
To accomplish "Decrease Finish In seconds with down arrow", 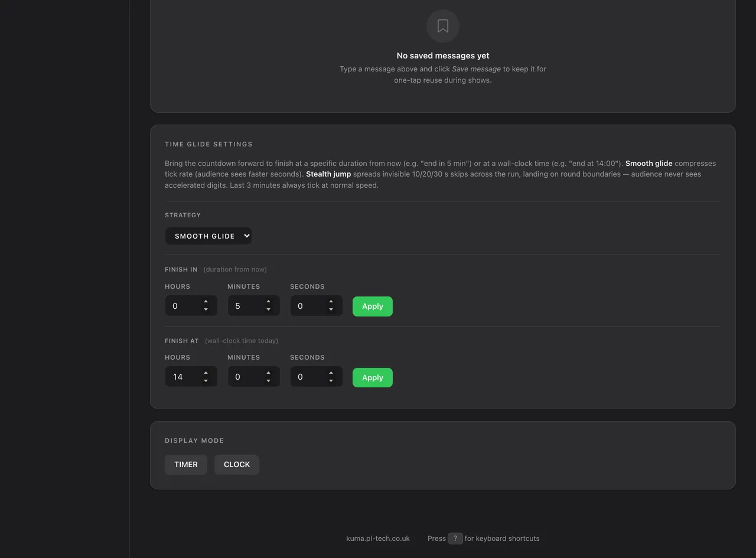I will (x=331, y=310).
